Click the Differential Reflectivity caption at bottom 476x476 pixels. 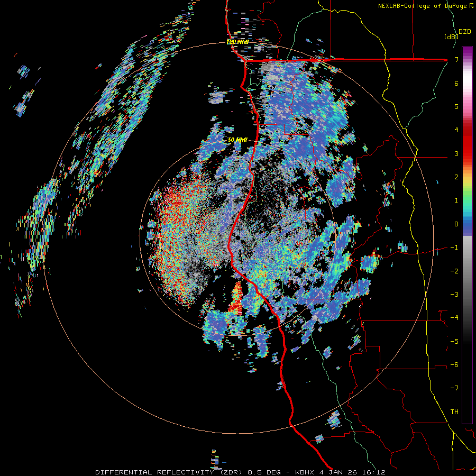coord(240,472)
